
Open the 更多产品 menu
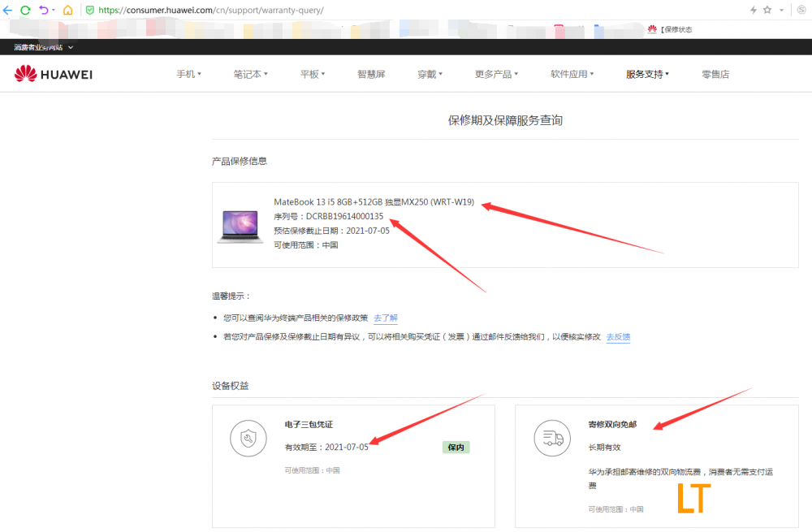(496, 74)
